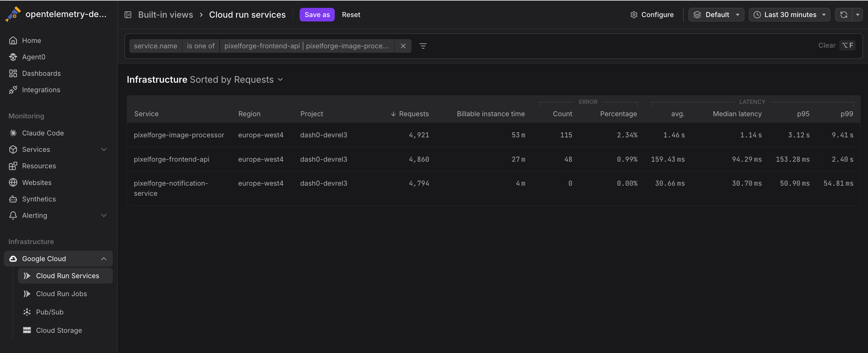Viewport: 868px width, 353px height.
Task: Open the Last 30 minutes time dropdown
Action: click(789, 15)
